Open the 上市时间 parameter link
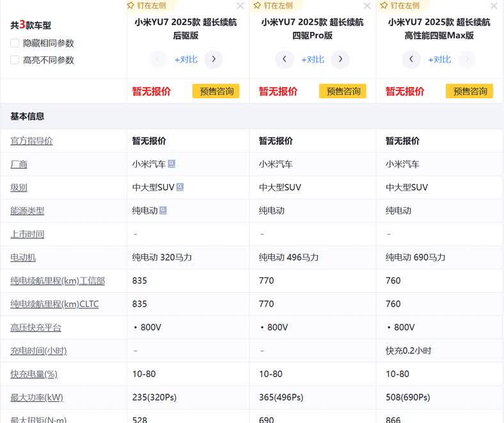Image resolution: width=504 pixels, height=423 pixels. 28,234
